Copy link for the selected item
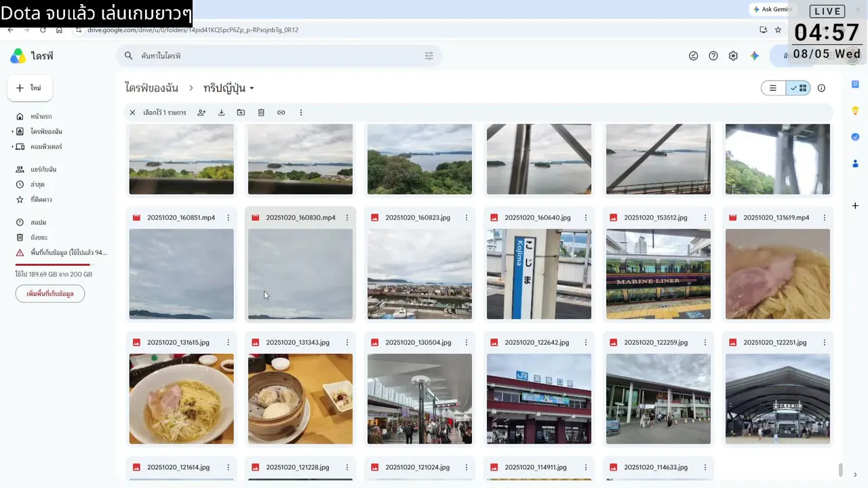The width and height of the screenshot is (868, 488). pyautogui.click(x=281, y=113)
